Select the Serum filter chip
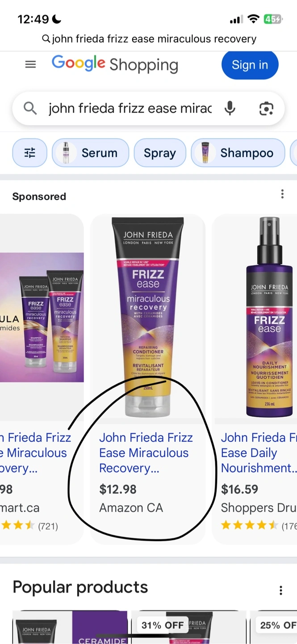Image resolution: width=297 pixels, height=644 pixels. pyautogui.click(x=91, y=153)
